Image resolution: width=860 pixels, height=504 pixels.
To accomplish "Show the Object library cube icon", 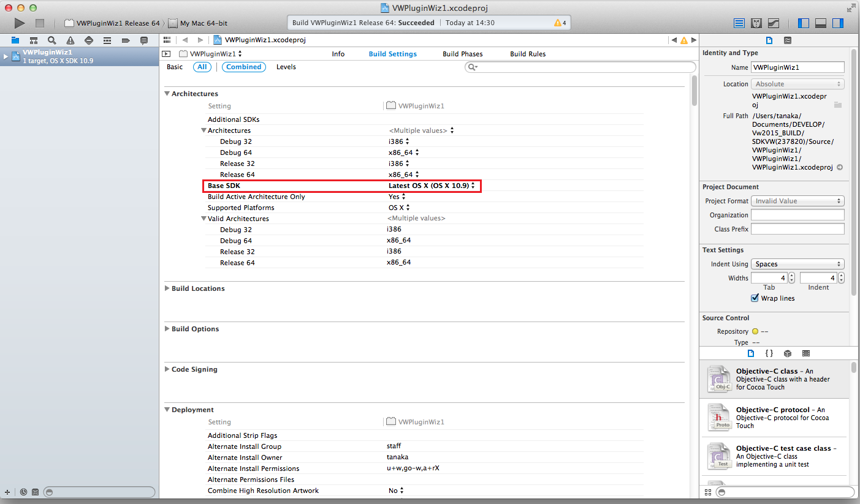I will (x=788, y=353).
